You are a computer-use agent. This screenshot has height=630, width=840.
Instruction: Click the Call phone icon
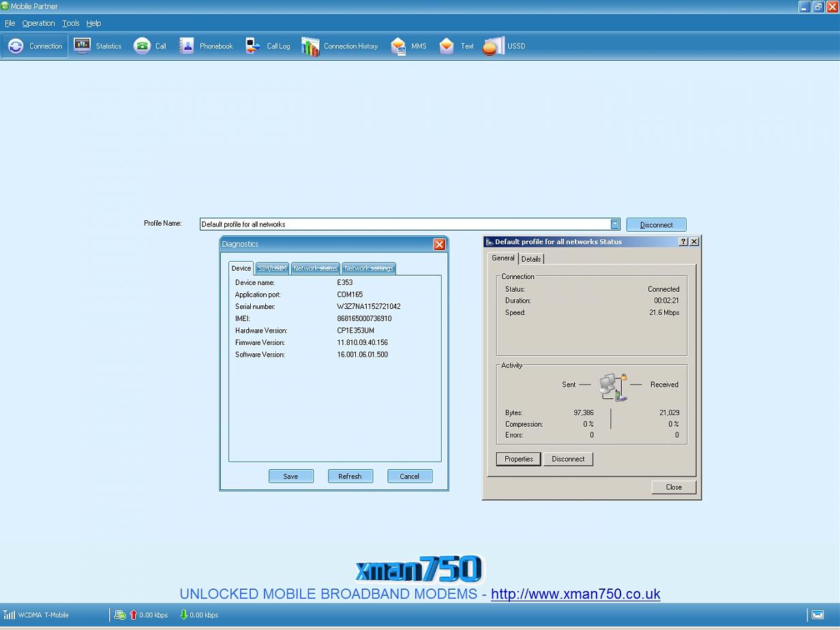(142, 46)
